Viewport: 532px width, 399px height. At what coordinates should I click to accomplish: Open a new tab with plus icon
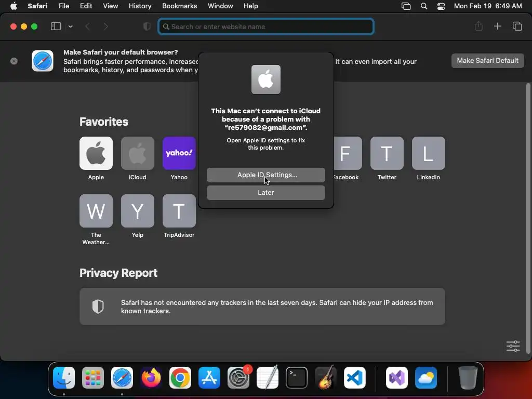[497, 26]
